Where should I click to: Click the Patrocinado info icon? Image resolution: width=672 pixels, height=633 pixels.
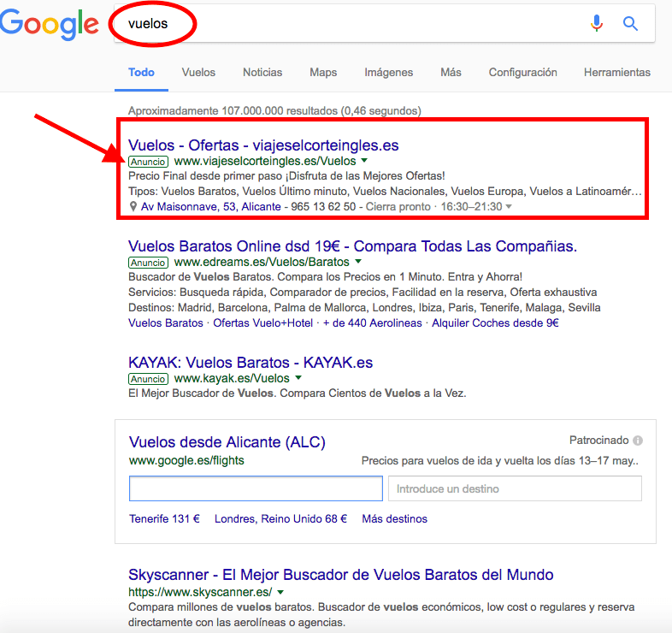(638, 441)
